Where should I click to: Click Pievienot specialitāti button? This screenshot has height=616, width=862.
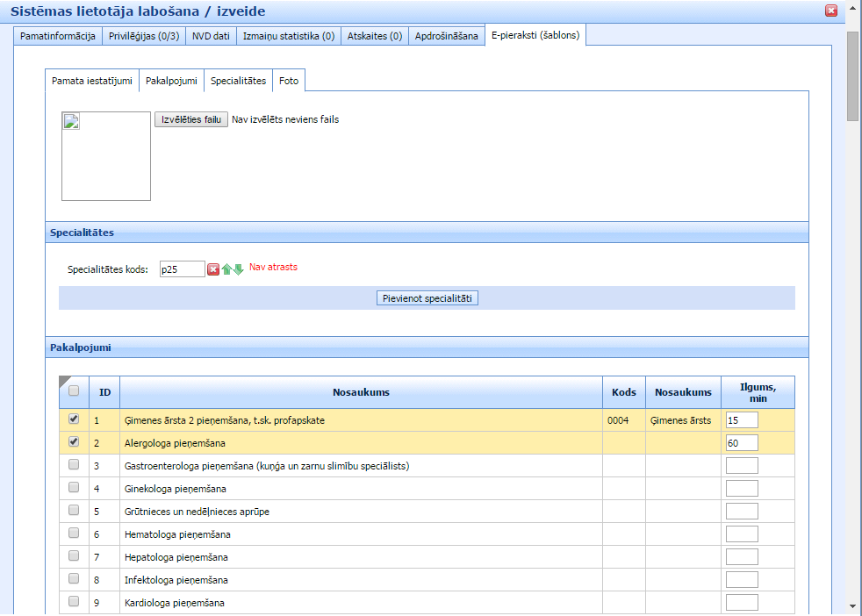[x=427, y=298]
